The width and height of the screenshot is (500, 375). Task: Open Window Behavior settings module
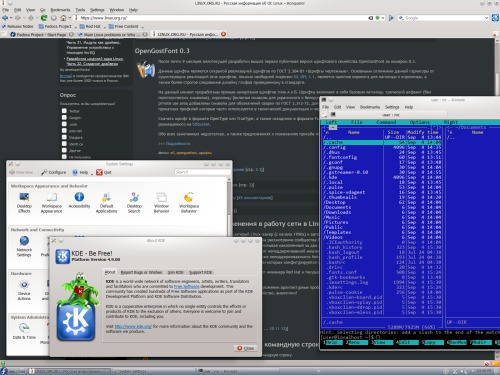click(161, 202)
